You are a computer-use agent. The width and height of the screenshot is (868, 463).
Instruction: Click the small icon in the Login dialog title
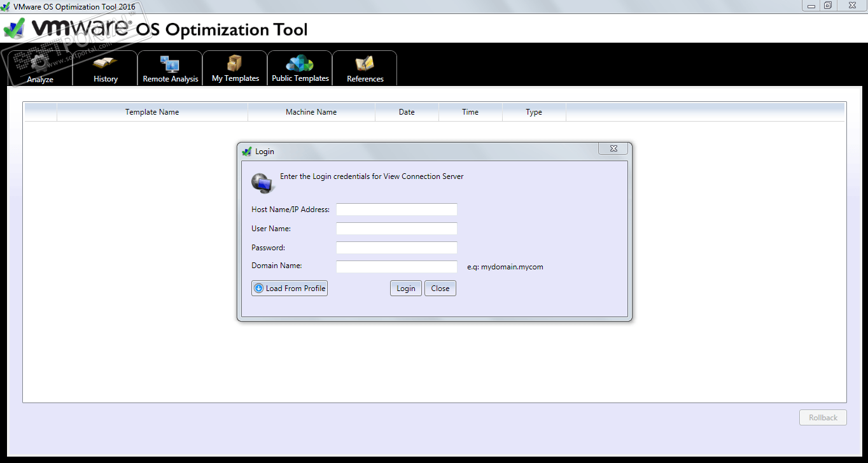point(247,152)
